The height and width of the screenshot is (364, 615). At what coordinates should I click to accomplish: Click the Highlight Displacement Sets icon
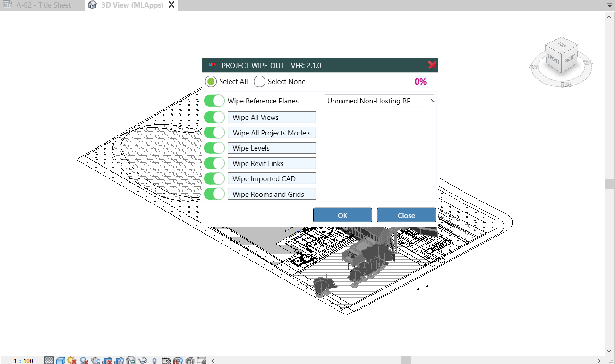pyautogui.click(x=190, y=361)
